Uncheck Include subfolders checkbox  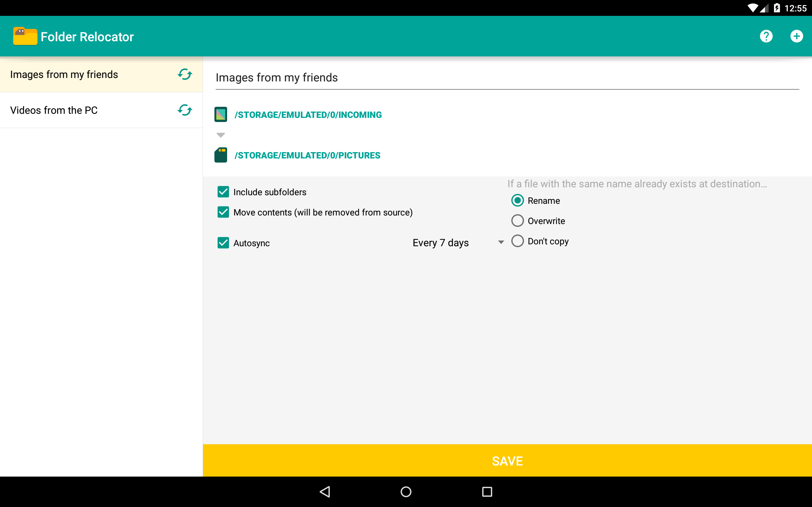pyautogui.click(x=223, y=192)
